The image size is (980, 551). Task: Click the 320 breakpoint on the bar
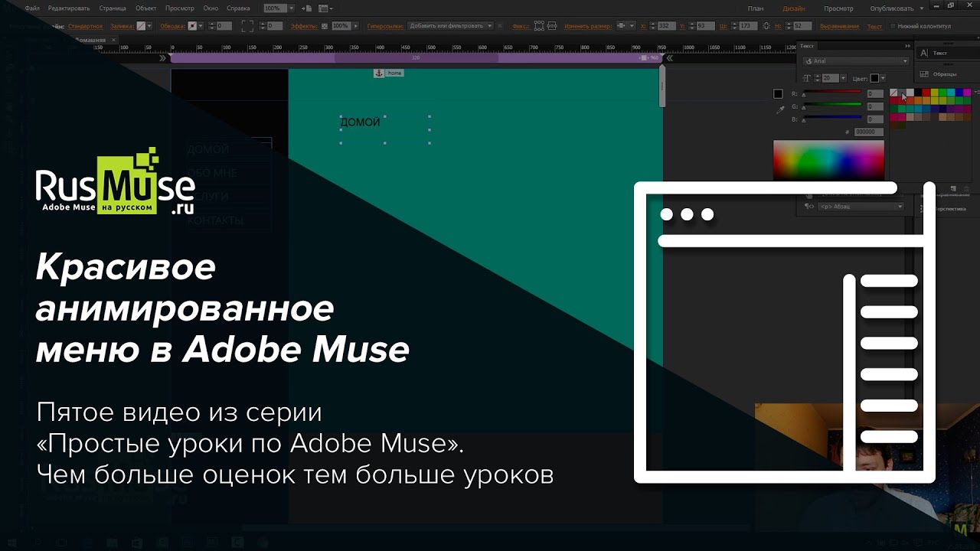tap(416, 57)
